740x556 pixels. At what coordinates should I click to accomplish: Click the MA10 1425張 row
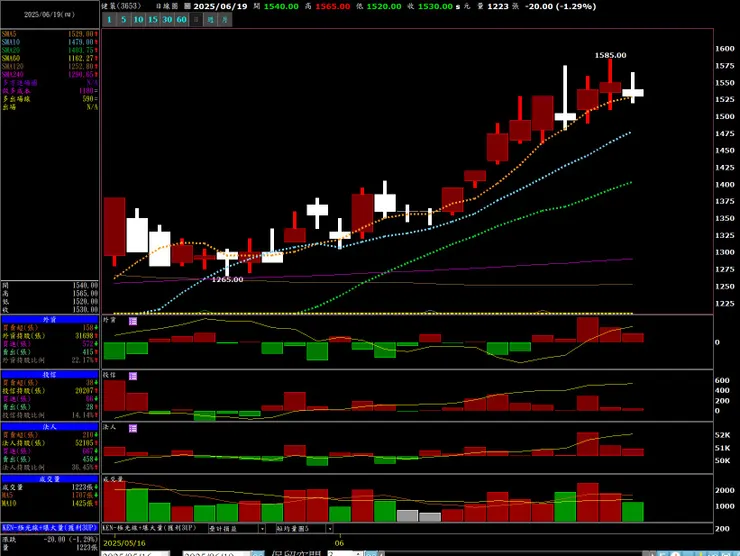[50, 503]
